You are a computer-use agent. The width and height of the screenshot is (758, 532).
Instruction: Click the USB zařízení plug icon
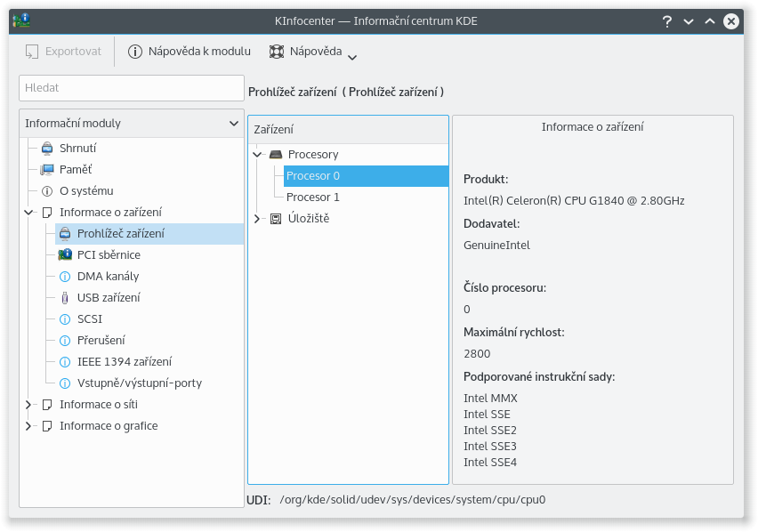pos(65,298)
